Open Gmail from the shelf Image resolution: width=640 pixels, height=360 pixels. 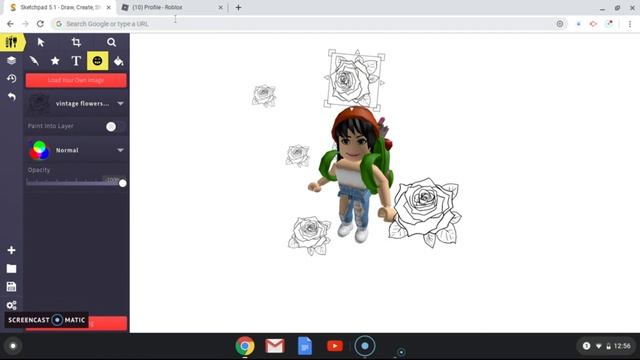[275, 346]
